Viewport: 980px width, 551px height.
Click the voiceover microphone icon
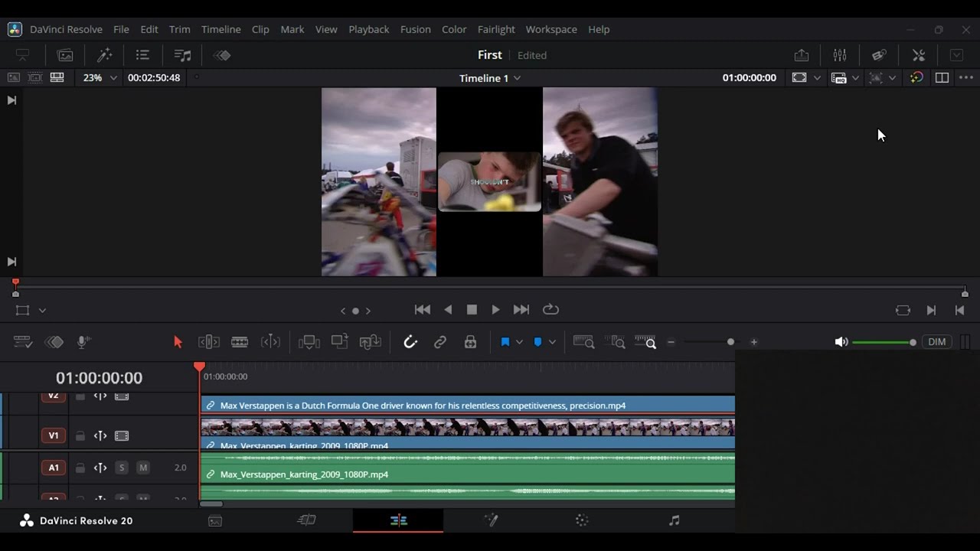pyautogui.click(x=84, y=342)
